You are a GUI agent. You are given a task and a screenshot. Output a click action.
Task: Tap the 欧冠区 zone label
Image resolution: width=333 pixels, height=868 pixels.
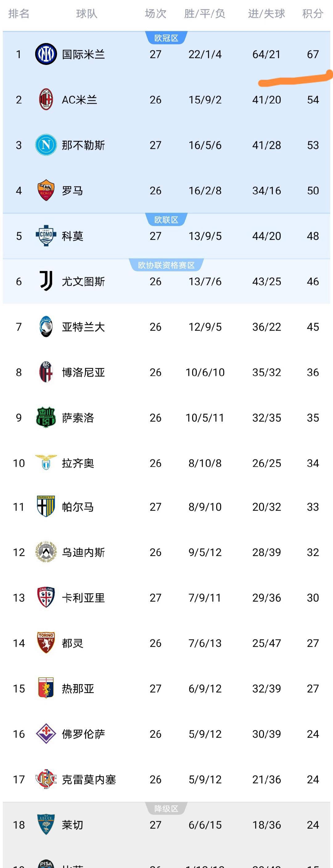(166, 38)
